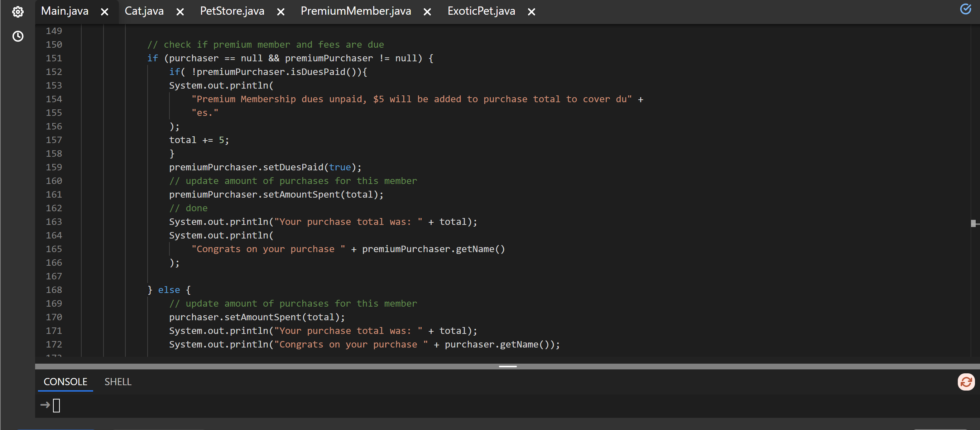
Task: Switch to the SHELL tab
Action: pos(118,382)
